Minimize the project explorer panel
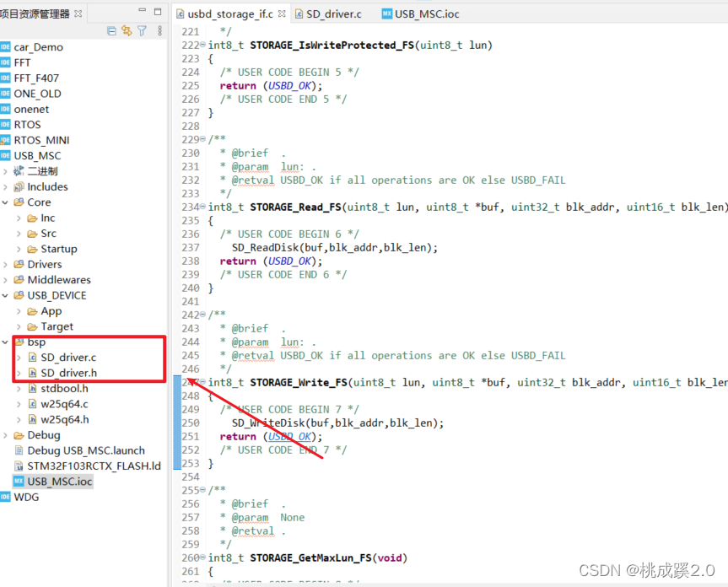Viewport: 728px width, 587px height. (x=142, y=11)
